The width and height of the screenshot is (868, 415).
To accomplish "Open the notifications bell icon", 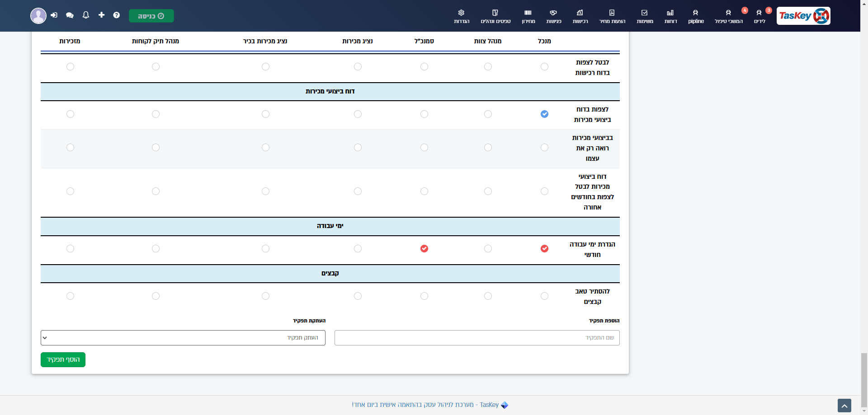I will 86,15.
